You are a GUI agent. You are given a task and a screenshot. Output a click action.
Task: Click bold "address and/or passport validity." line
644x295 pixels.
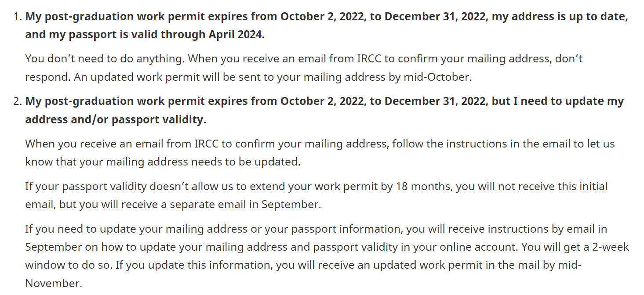click(x=116, y=119)
